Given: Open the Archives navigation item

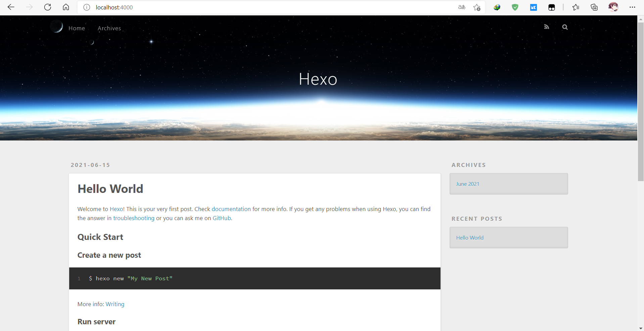Looking at the screenshot, I should pyautogui.click(x=109, y=28).
